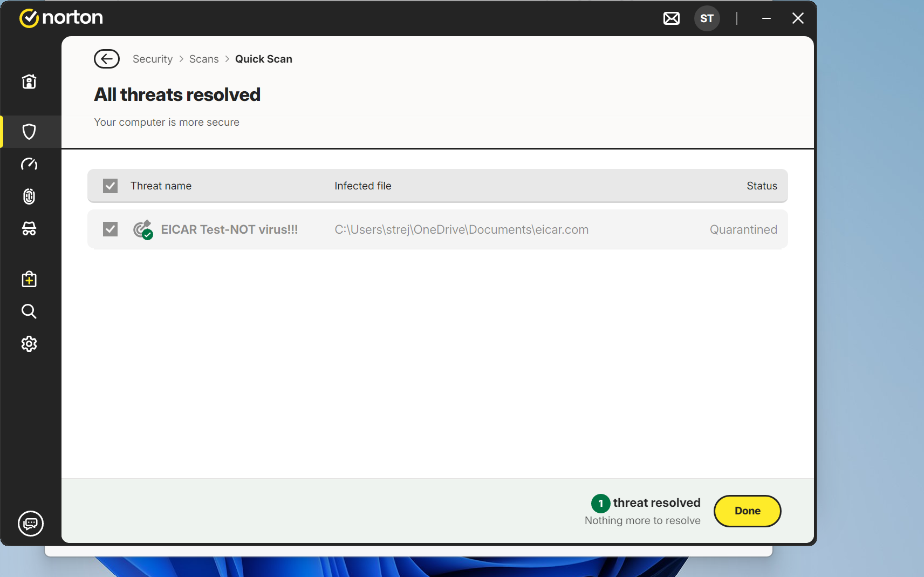924x577 pixels.
Task: Click the Norton logo
Action: pos(61,18)
